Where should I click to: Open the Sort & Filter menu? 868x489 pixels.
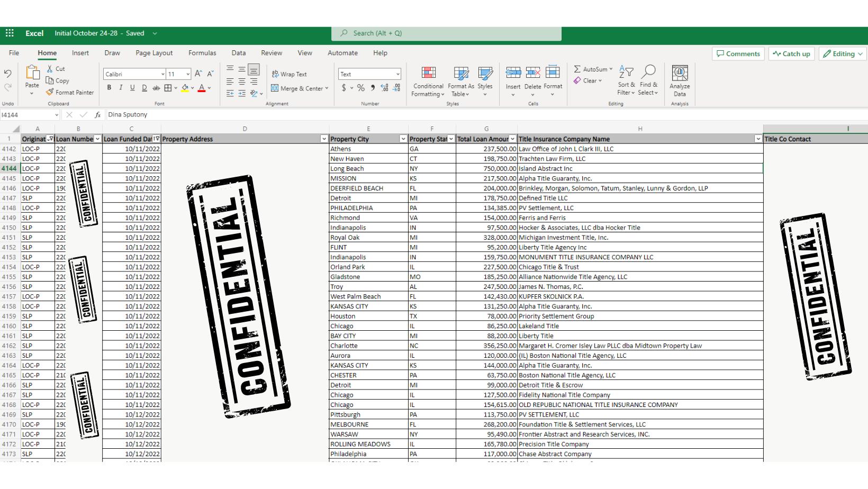pos(626,80)
